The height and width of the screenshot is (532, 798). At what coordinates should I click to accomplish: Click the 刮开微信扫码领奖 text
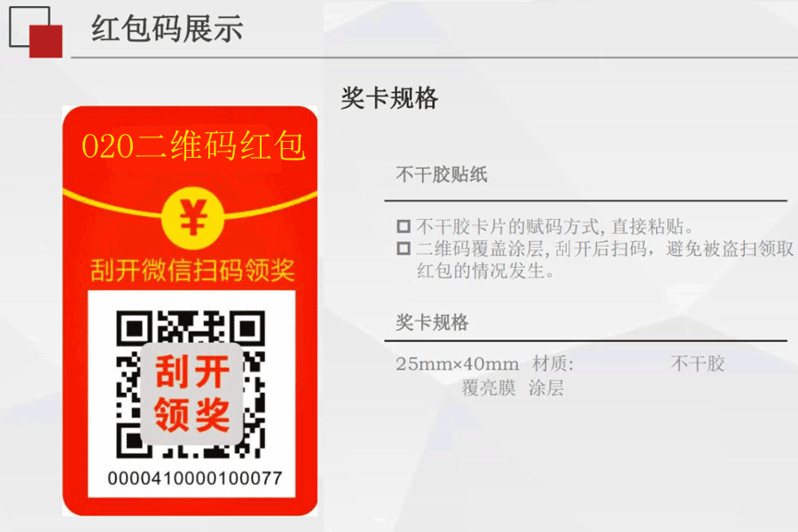pyautogui.click(x=192, y=270)
